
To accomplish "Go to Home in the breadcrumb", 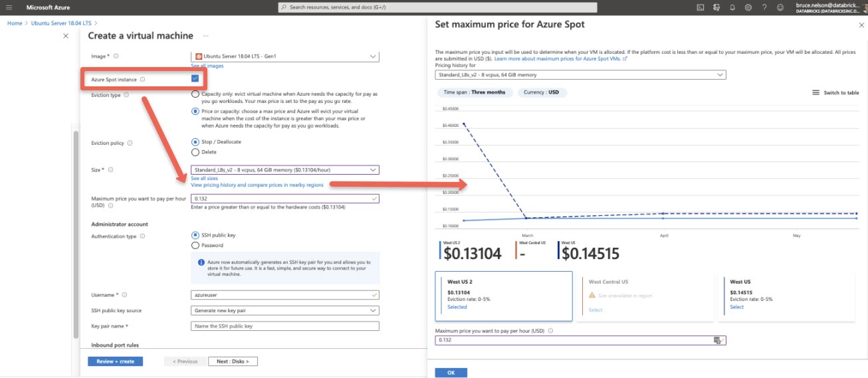I will [x=15, y=23].
